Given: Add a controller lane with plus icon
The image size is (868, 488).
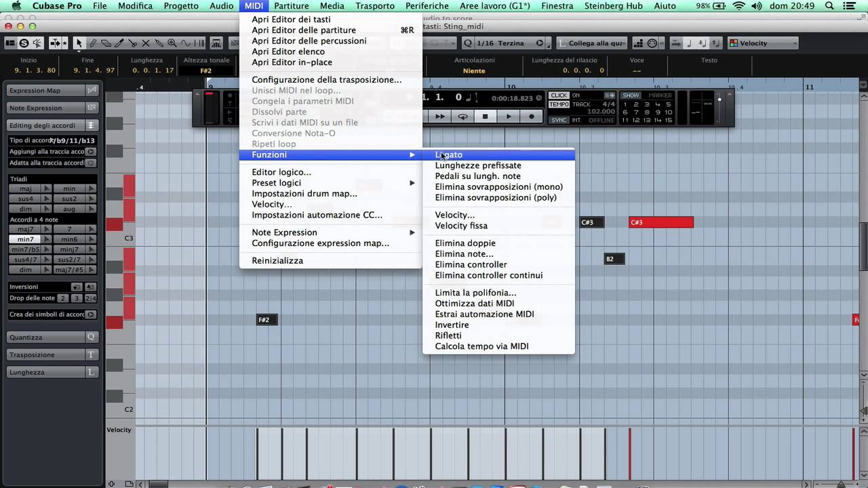Looking at the screenshot, I should (111, 484).
